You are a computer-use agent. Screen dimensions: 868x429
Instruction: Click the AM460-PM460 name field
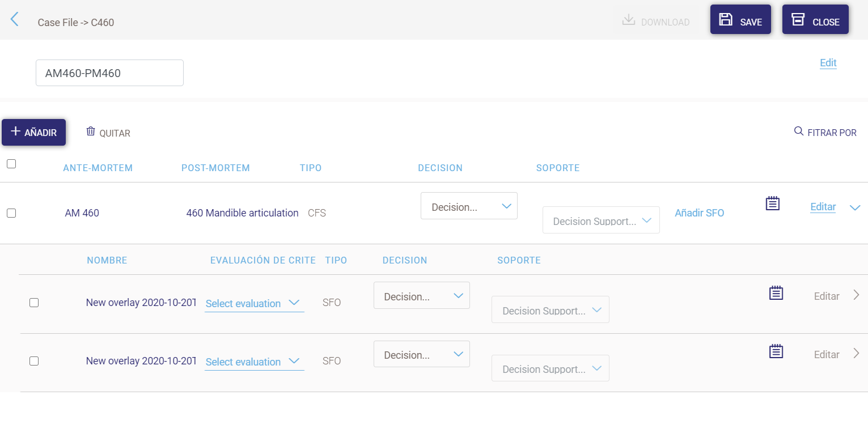click(109, 73)
